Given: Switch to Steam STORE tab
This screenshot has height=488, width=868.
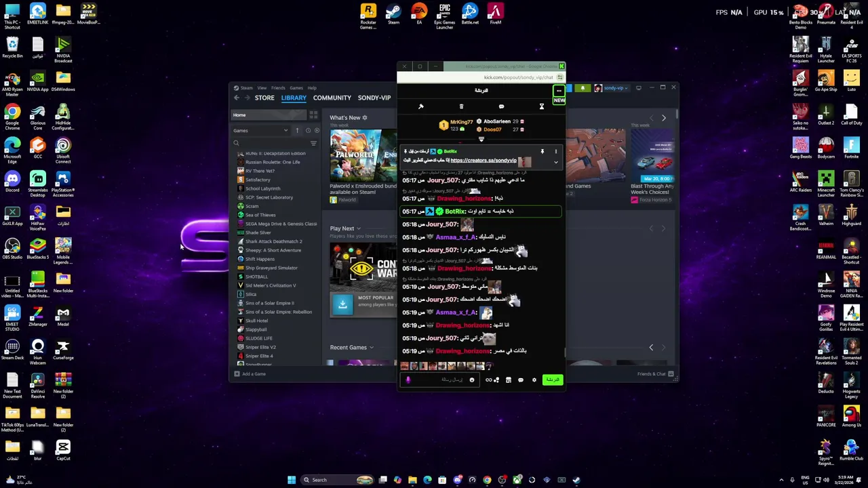Looking at the screenshot, I should click(x=264, y=98).
